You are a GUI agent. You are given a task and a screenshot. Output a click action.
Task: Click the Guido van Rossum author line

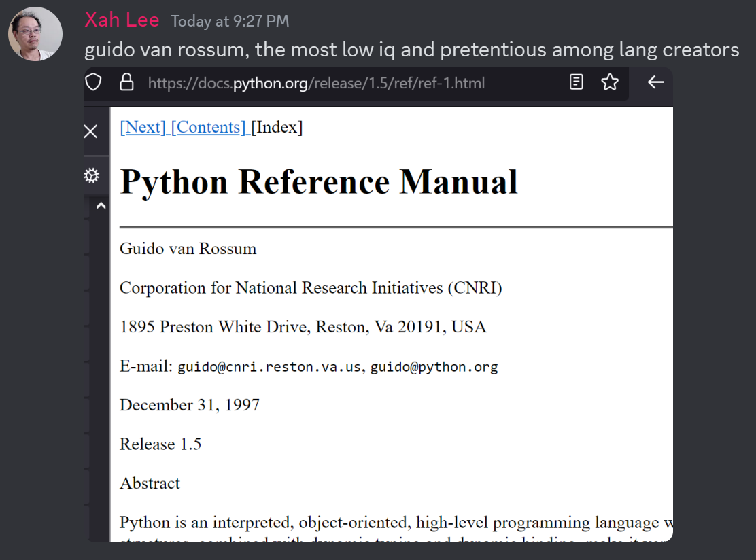(x=188, y=249)
